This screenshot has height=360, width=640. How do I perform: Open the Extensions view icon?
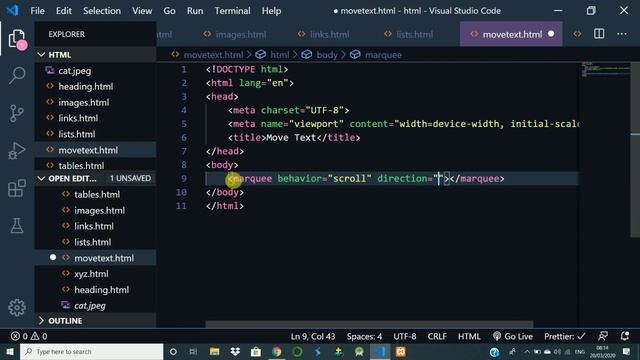coord(17,188)
